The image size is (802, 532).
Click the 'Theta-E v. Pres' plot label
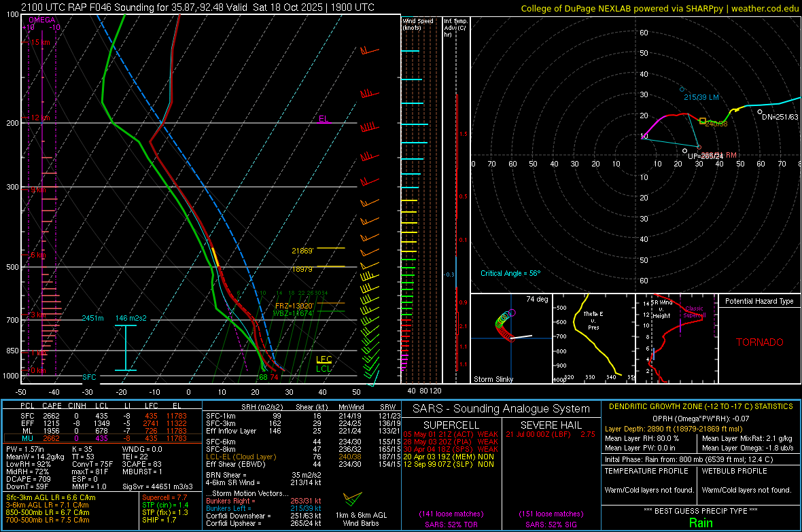click(593, 320)
